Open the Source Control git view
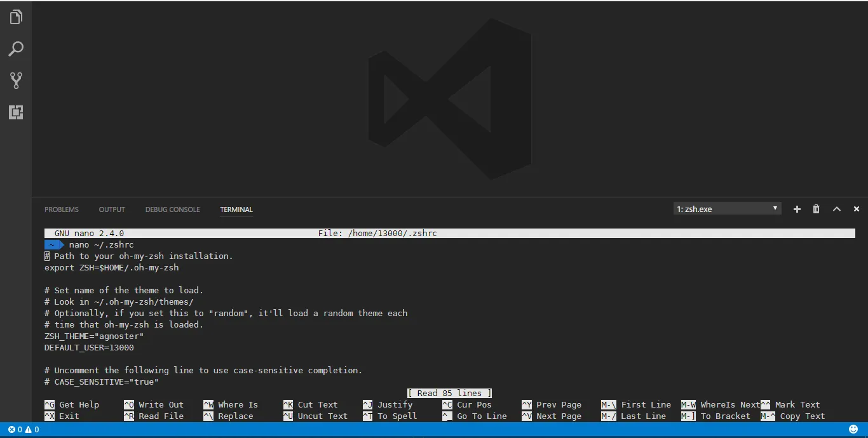Image resolution: width=868 pixels, height=438 pixels. click(x=16, y=81)
